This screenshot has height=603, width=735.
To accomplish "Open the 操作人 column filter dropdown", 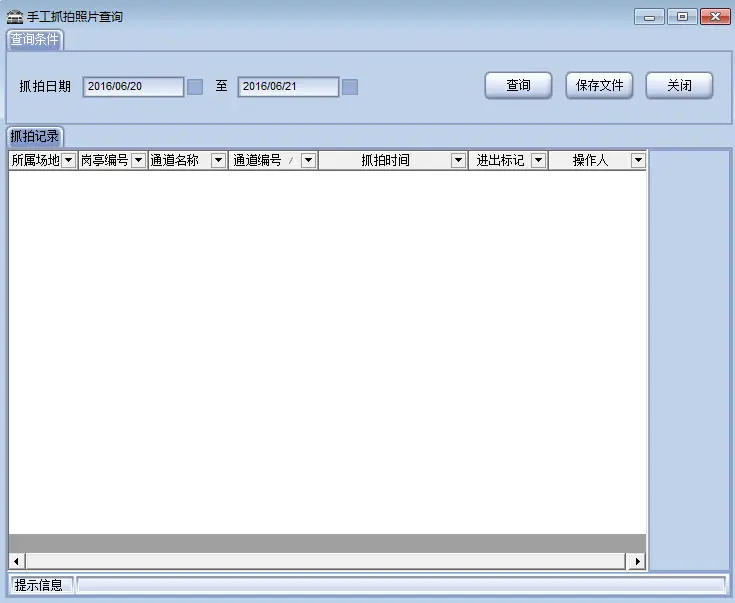I will pyautogui.click(x=638, y=160).
